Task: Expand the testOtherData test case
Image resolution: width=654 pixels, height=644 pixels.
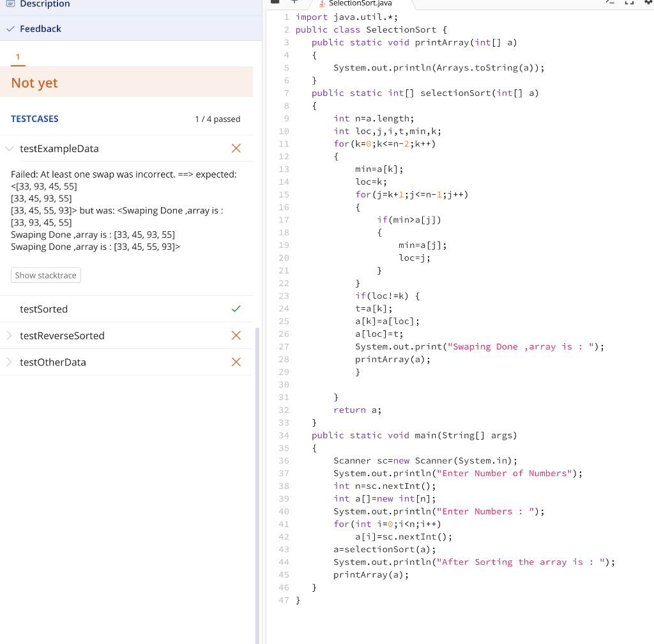Action: 10,362
